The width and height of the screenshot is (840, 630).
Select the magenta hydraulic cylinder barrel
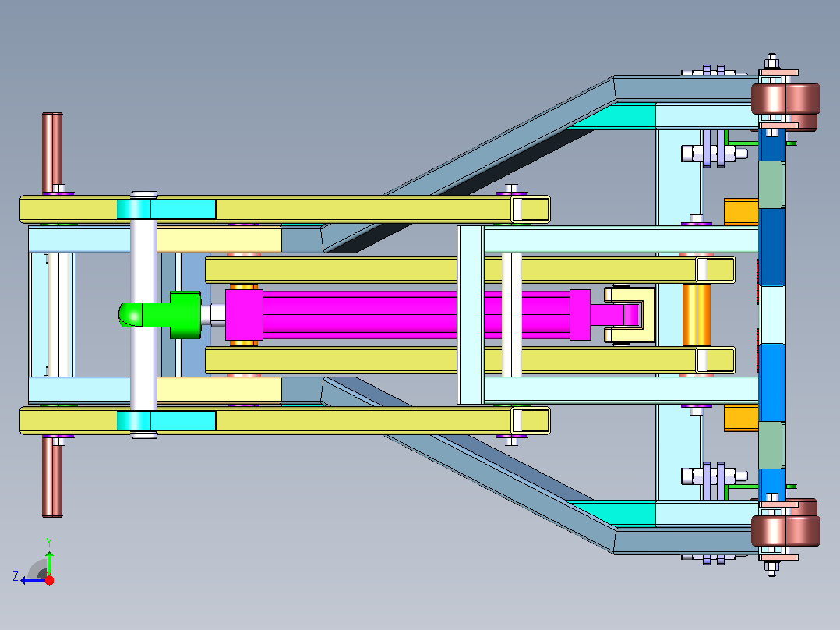point(416,315)
